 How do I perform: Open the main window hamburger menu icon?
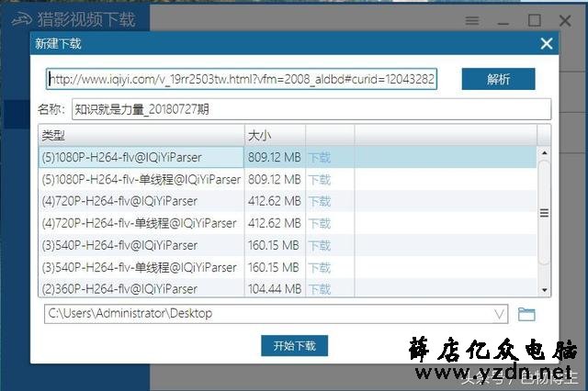471,20
